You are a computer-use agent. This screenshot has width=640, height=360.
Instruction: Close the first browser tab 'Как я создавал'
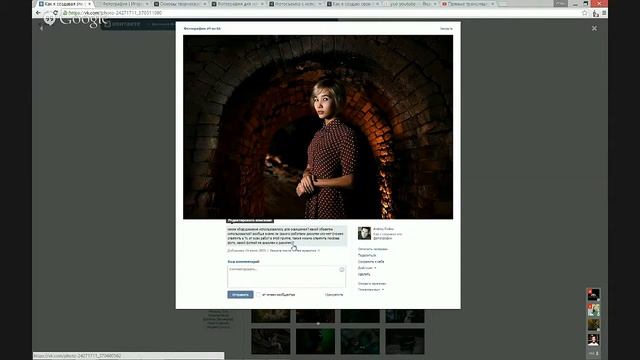(x=89, y=4)
